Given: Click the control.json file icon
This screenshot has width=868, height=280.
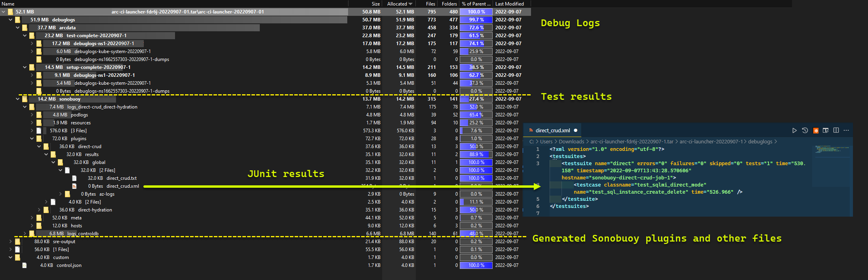Looking at the screenshot, I should click(x=25, y=265).
